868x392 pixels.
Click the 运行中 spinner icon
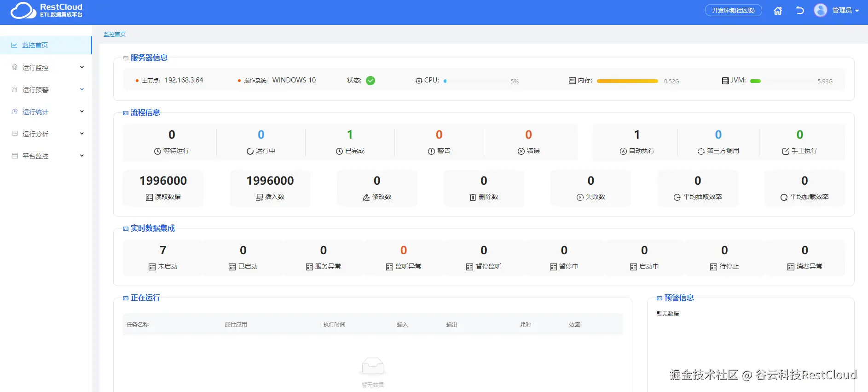click(250, 151)
